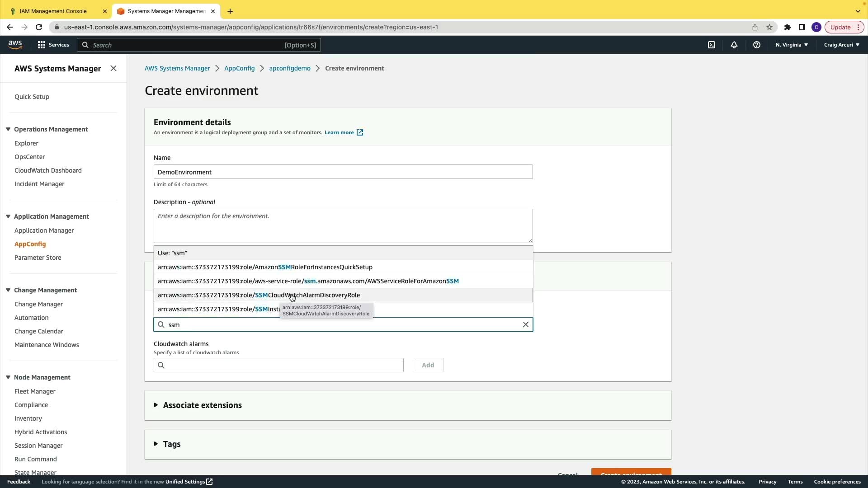
Task: Select the SSMCloudWatchAlarmDiscoveryRole option
Action: point(259,295)
